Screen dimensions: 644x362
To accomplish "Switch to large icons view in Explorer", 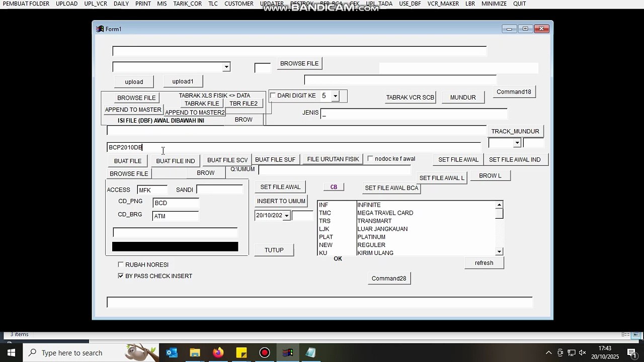I will click(637, 334).
